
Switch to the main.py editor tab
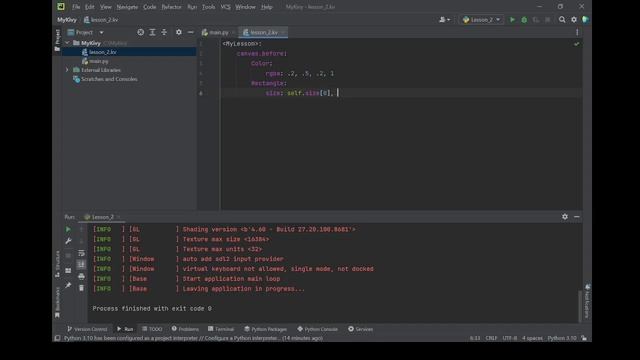point(219,32)
